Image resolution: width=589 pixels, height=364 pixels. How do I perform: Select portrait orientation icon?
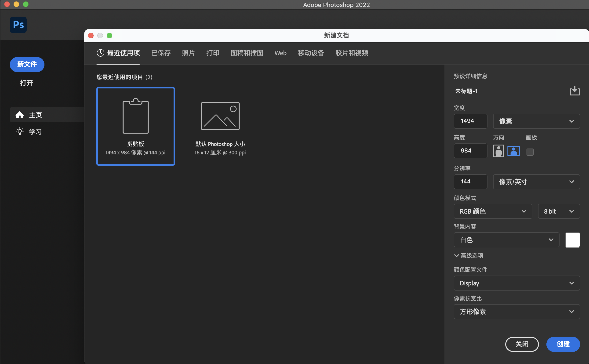coord(498,151)
